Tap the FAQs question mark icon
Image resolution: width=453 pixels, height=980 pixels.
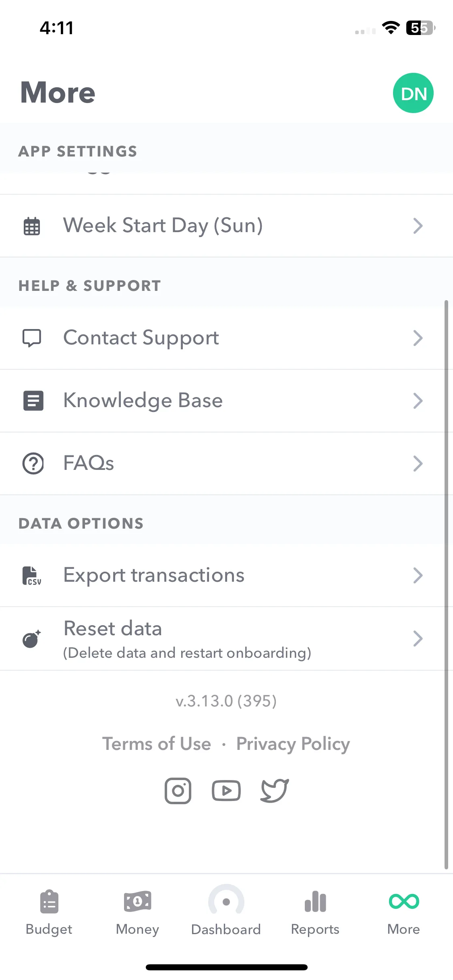click(33, 463)
